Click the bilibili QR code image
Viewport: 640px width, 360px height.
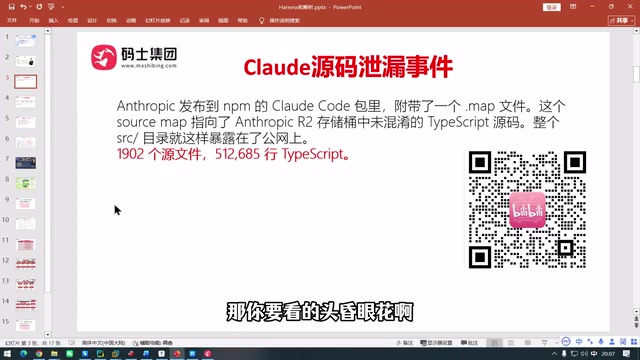527,209
